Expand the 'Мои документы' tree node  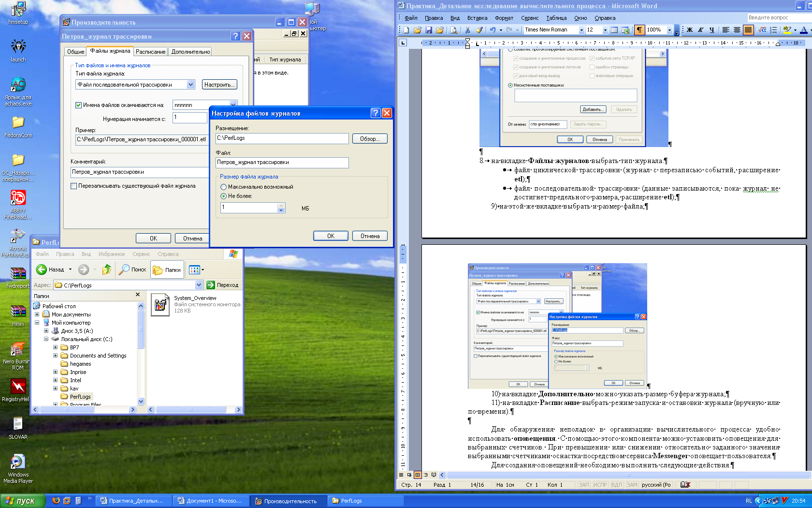[37, 314]
